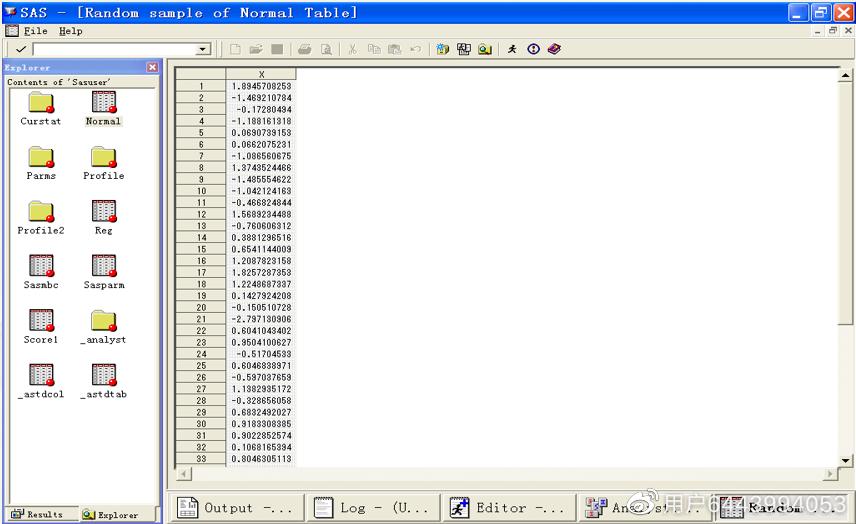This screenshot has width=856, height=524.
Task: Open the Help menu
Action: (71, 31)
